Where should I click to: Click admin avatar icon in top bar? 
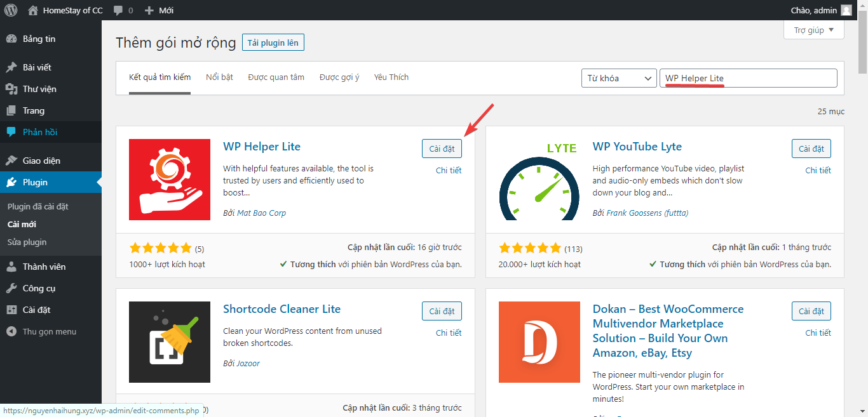[x=846, y=10]
